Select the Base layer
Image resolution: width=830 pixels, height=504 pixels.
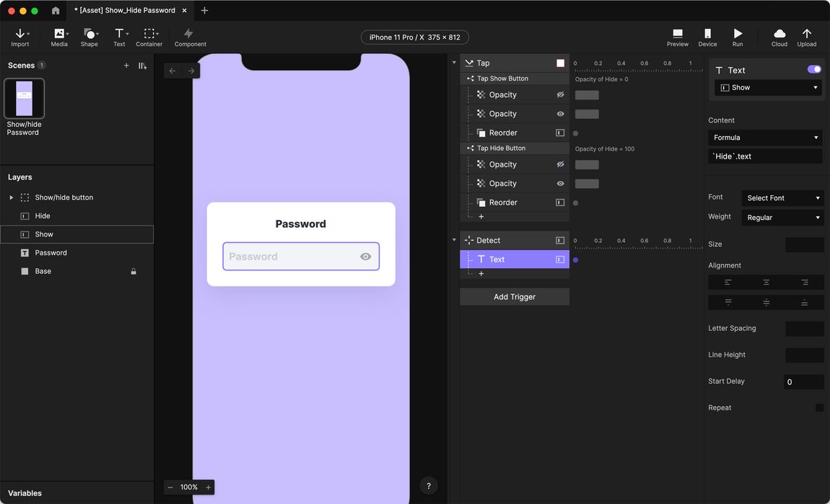[77, 271]
